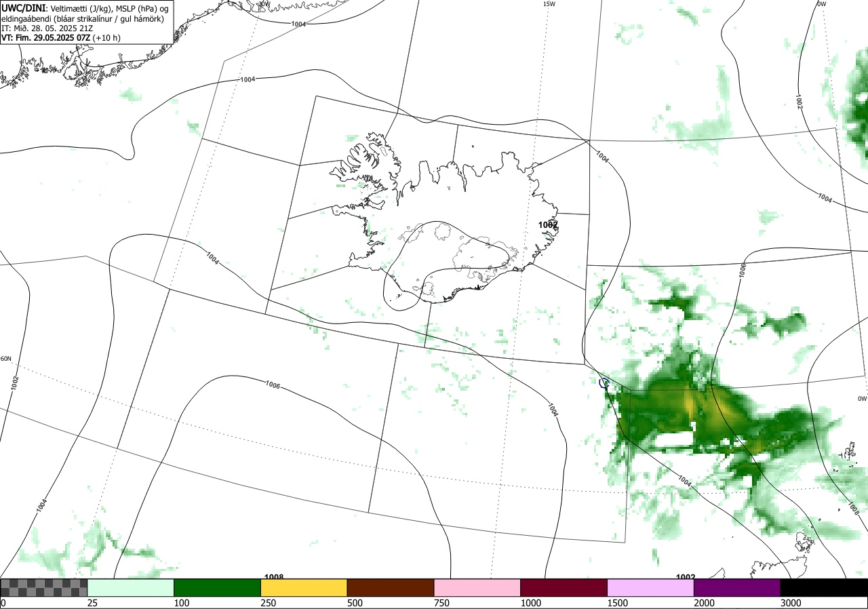Click the '3000' legend scale value
The height and width of the screenshot is (609, 868).
click(791, 603)
